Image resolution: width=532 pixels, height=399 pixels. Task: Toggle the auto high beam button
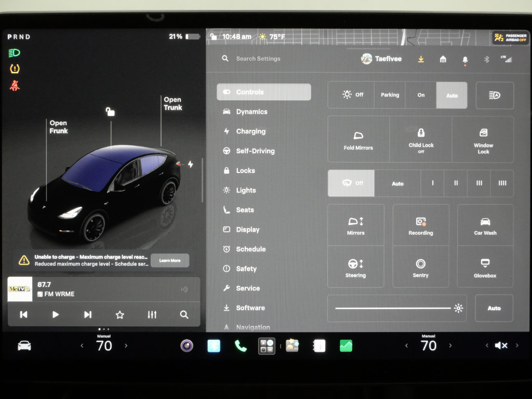(x=495, y=96)
